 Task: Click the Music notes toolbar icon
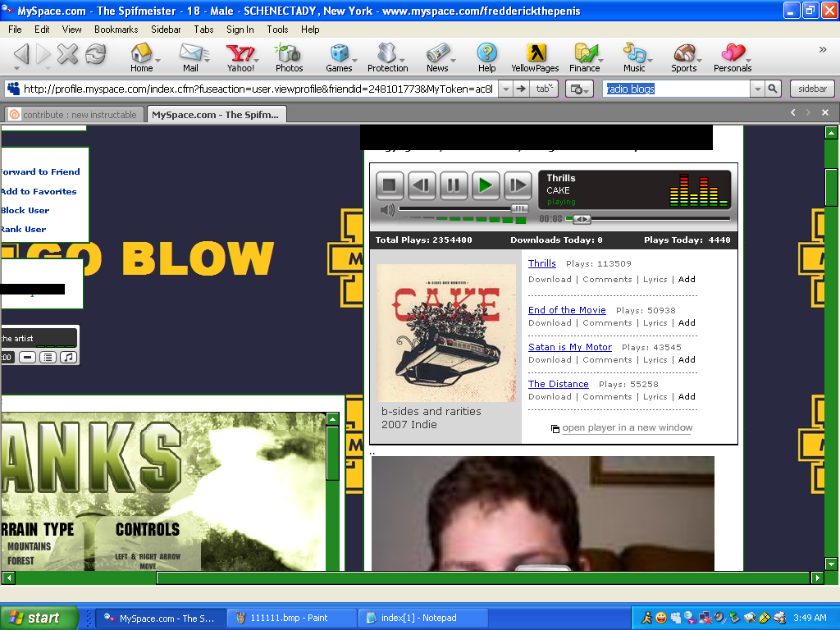click(634, 58)
